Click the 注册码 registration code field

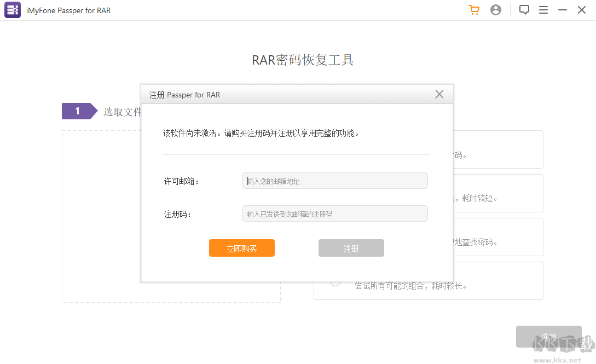click(334, 213)
